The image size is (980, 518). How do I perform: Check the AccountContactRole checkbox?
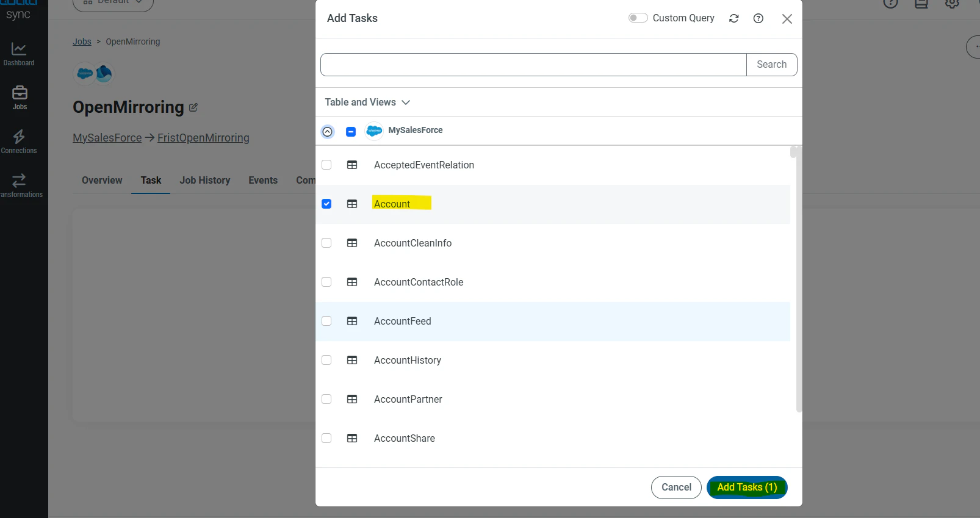(x=326, y=282)
